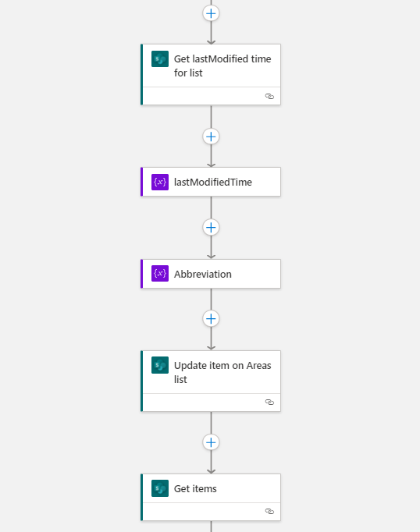Insert action between lastModifiedTime and Abbreviation
The width and height of the screenshot is (420, 532).
211,227
